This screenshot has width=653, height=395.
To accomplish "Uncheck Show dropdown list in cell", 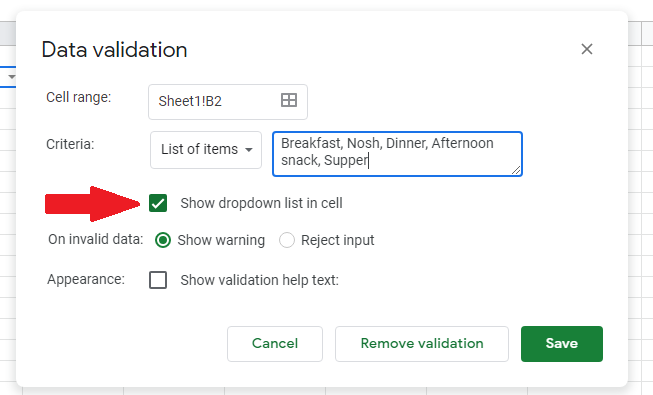I will [x=158, y=203].
